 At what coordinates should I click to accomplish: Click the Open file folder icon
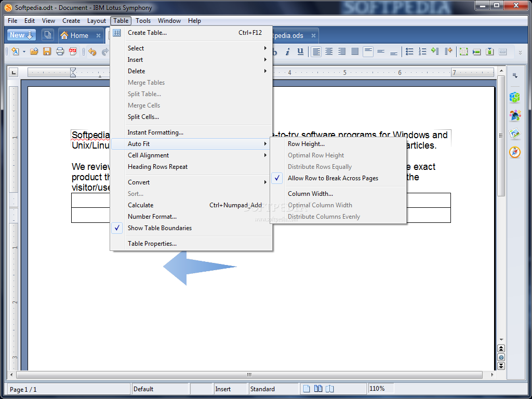pos(34,51)
